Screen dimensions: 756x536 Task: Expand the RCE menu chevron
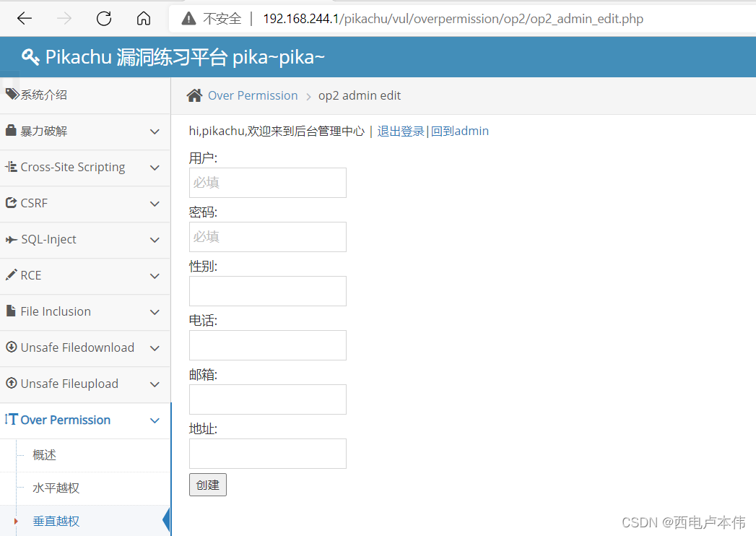click(155, 276)
